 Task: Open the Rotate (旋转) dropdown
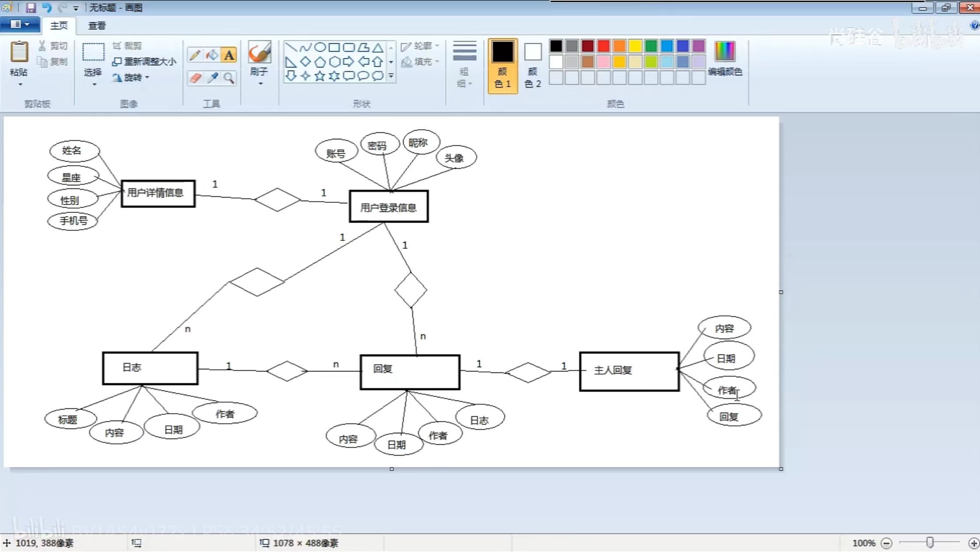(130, 78)
